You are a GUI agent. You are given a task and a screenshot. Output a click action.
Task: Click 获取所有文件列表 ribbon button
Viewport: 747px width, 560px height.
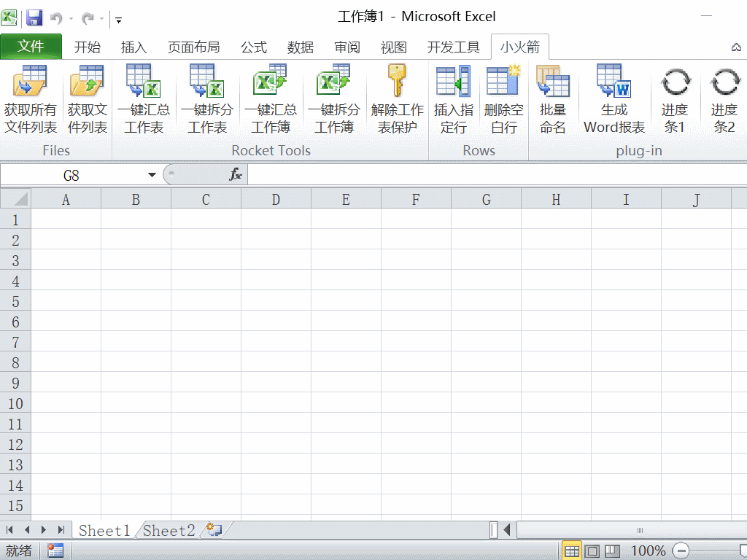pyautogui.click(x=31, y=99)
